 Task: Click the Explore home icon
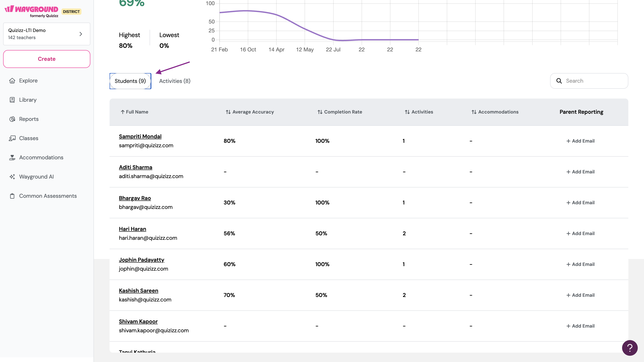(12, 81)
